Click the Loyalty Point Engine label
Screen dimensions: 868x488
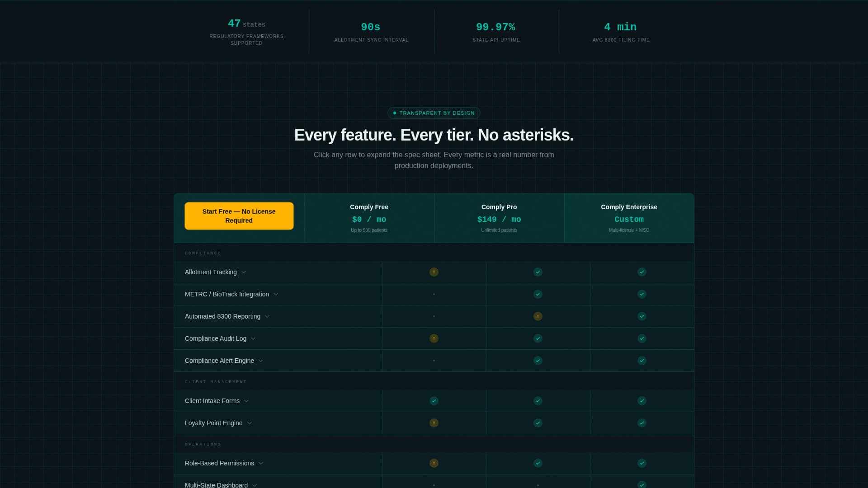213,423
